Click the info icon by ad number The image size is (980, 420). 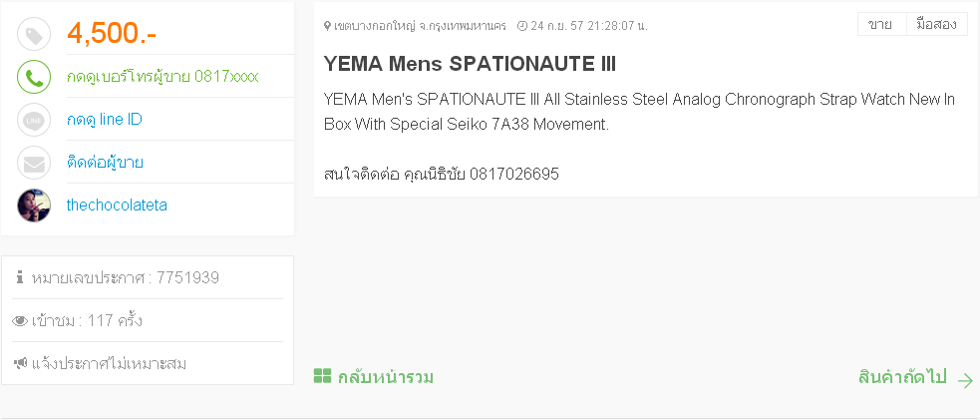point(20,277)
